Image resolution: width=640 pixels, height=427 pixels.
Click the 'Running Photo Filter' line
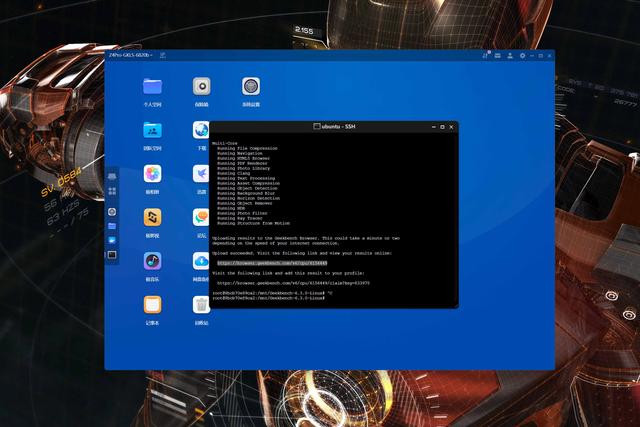tap(242, 213)
